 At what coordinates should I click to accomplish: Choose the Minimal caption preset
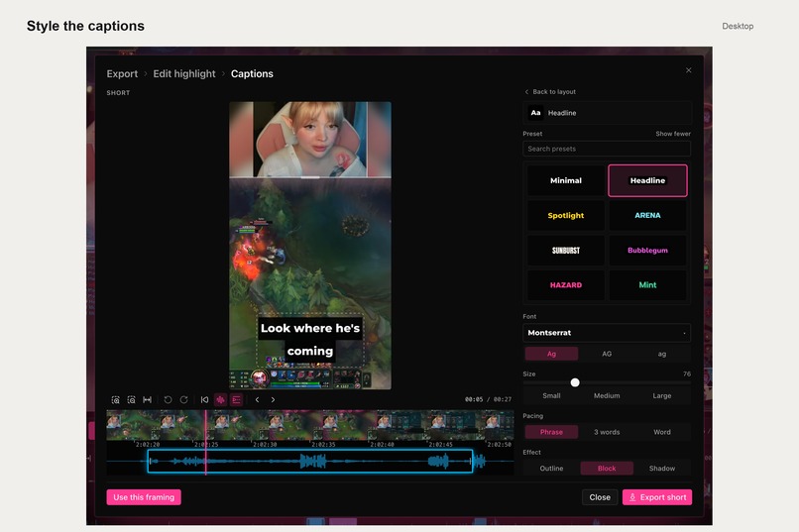(566, 180)
